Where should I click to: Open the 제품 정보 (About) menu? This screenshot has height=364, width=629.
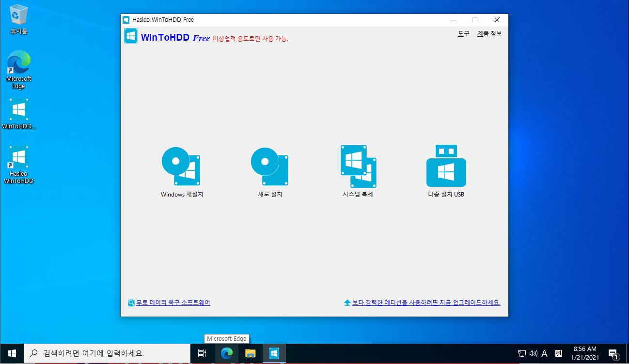click(489, 34)
